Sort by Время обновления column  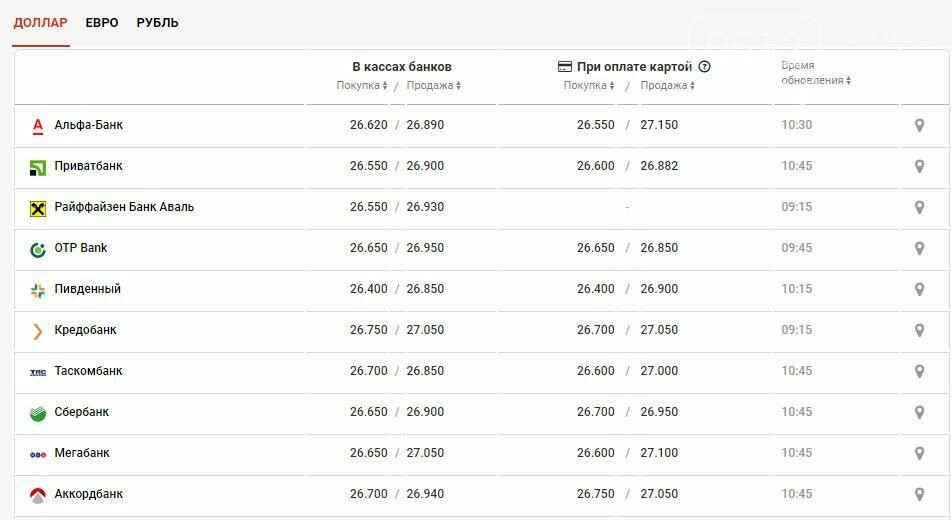point(815,73)
